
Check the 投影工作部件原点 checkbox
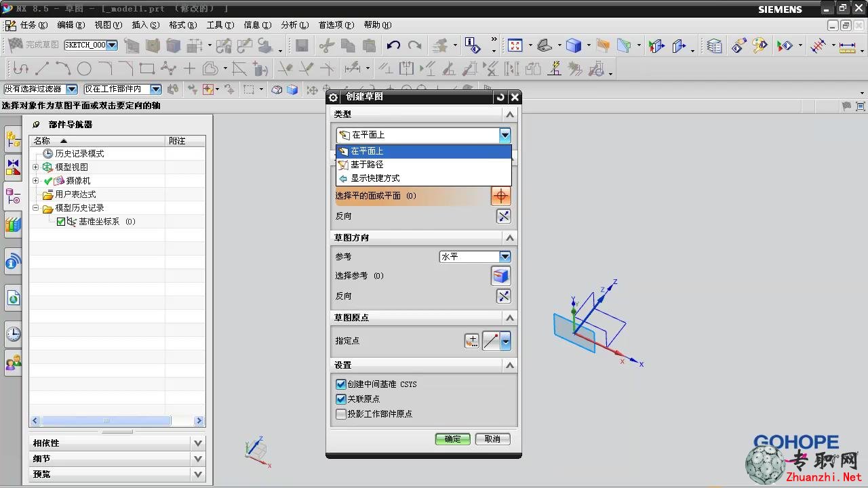point(341,414)
